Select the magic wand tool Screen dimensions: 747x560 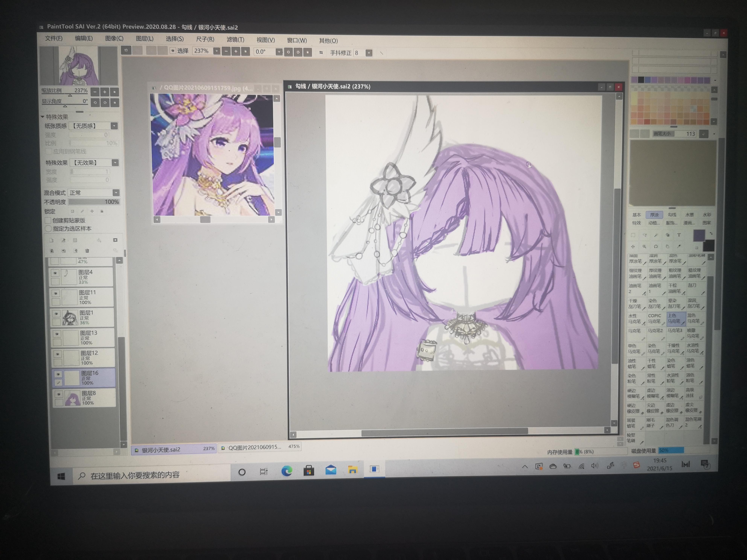pyautogui.click(x=656, y=235)
